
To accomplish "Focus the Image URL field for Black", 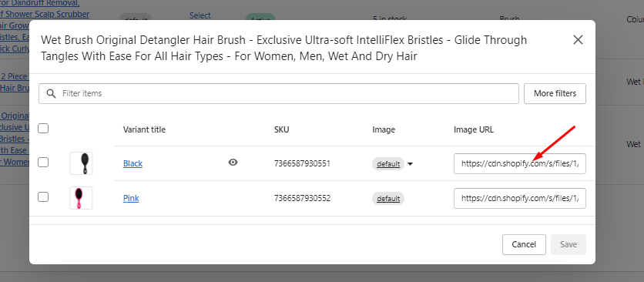I will coord(519,163).
